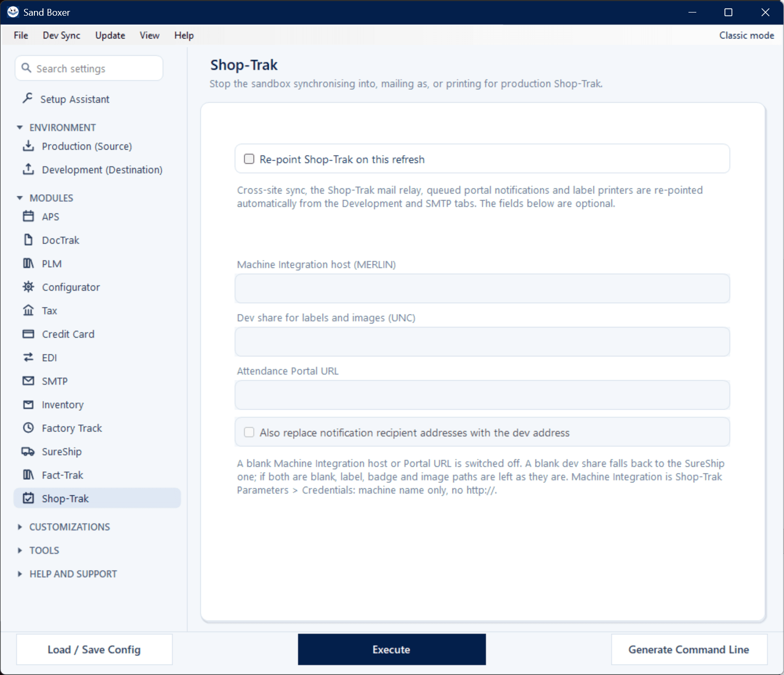
Task: Click the EDI exchange arrows icon
Action: point(29,357)
